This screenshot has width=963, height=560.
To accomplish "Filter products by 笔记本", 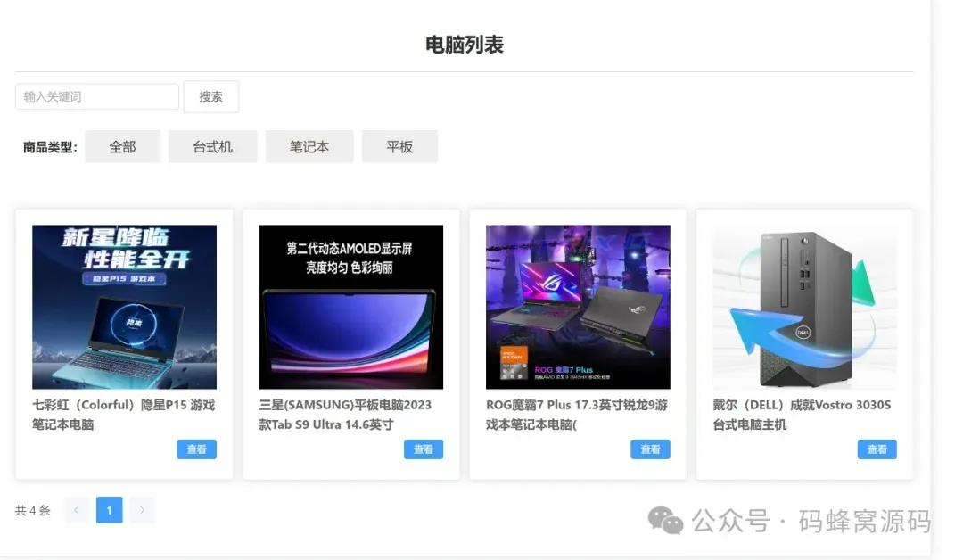I will pos(309,147).
